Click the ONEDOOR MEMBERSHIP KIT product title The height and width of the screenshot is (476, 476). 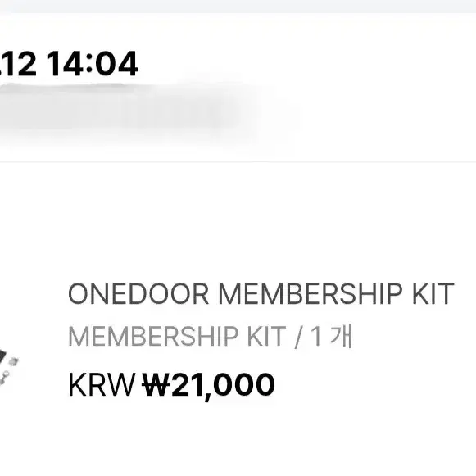(x=261, y=294)
